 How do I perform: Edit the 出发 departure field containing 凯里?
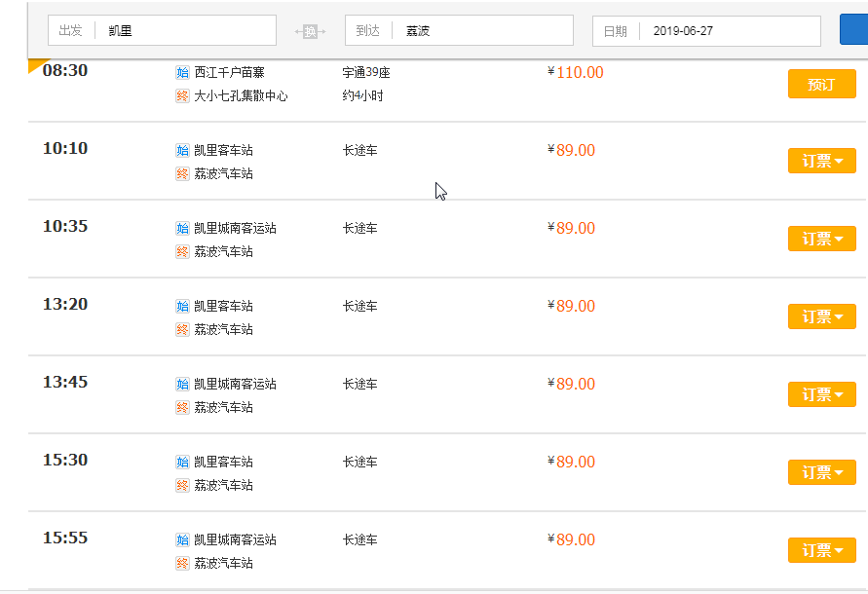(162, 30)
